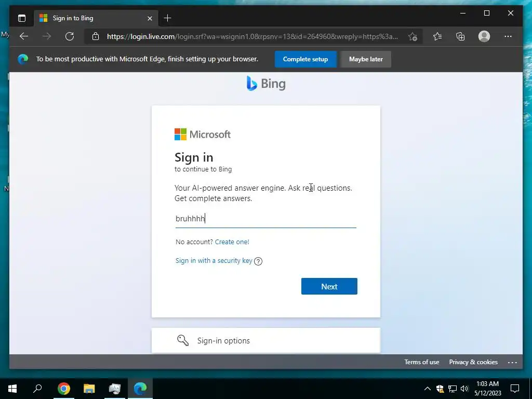This screenshot has height=399, width=532.
Task: Add this page to favorites star icon
Action: click(x=413, y=36)
